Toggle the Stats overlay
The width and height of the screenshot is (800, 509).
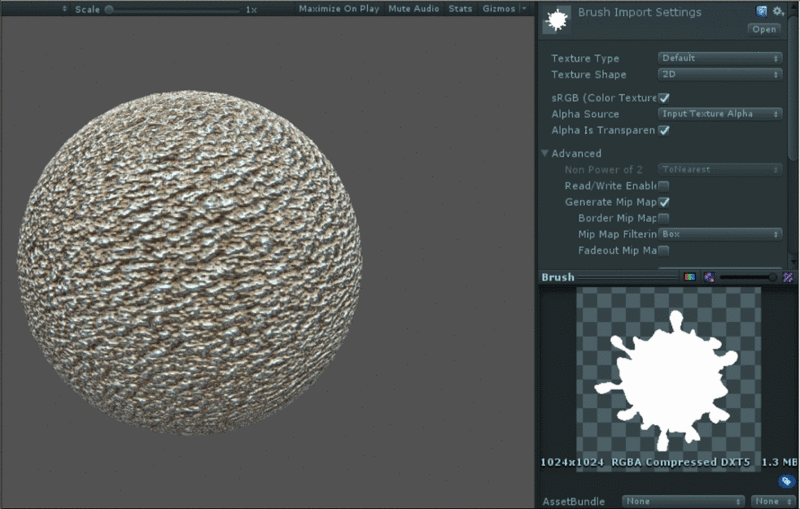460,9
